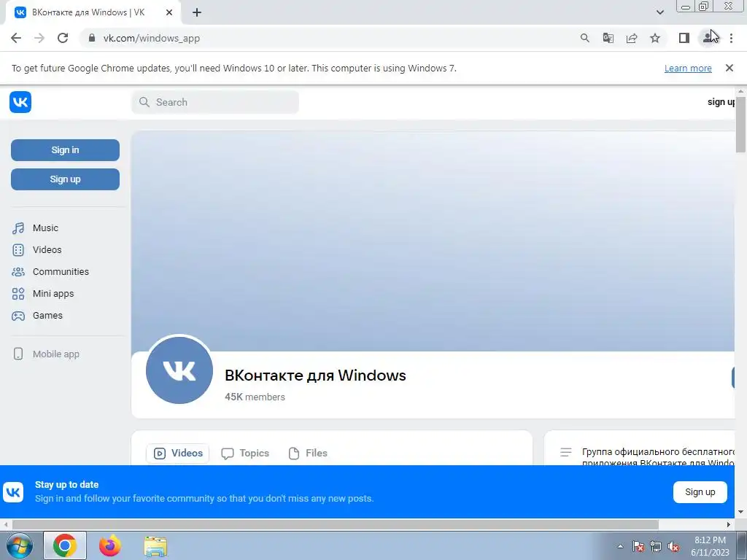The width and height of the screenshot is (747, 560).
Task: Switch to the Files tab
Action: point(308,454)
